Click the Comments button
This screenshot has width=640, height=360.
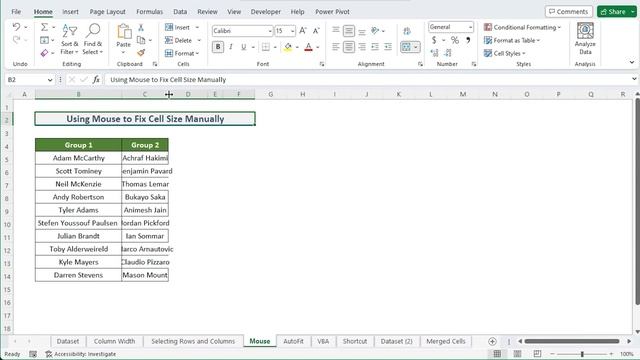(x=569, y=11)
